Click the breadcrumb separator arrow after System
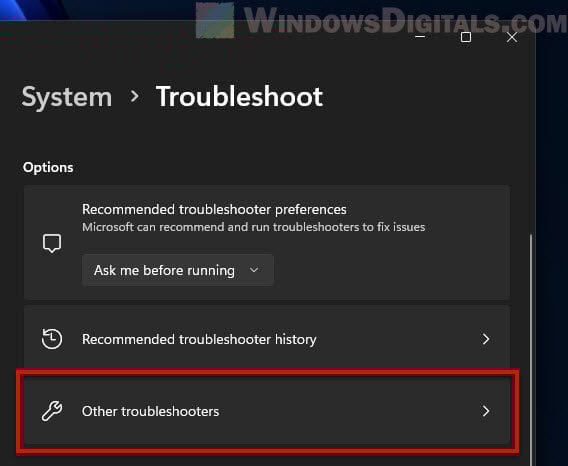The height and width of the screenshot is (466, 568). [134, 96]
